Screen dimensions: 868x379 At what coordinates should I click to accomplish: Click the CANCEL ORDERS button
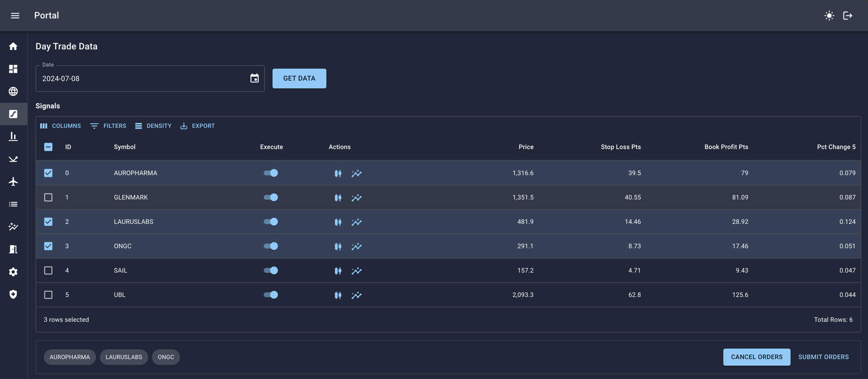point(757,357)
